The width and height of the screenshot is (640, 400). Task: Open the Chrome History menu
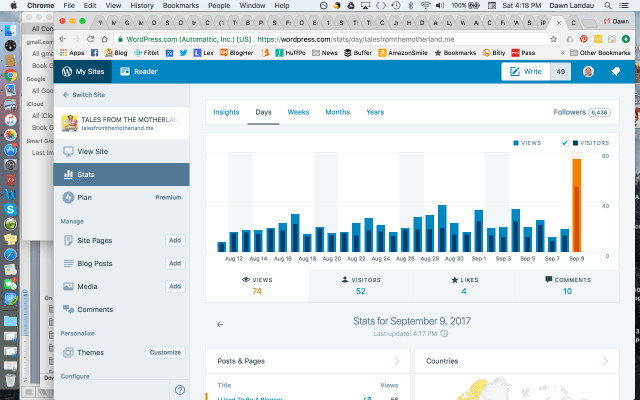[x=142, y=5]
